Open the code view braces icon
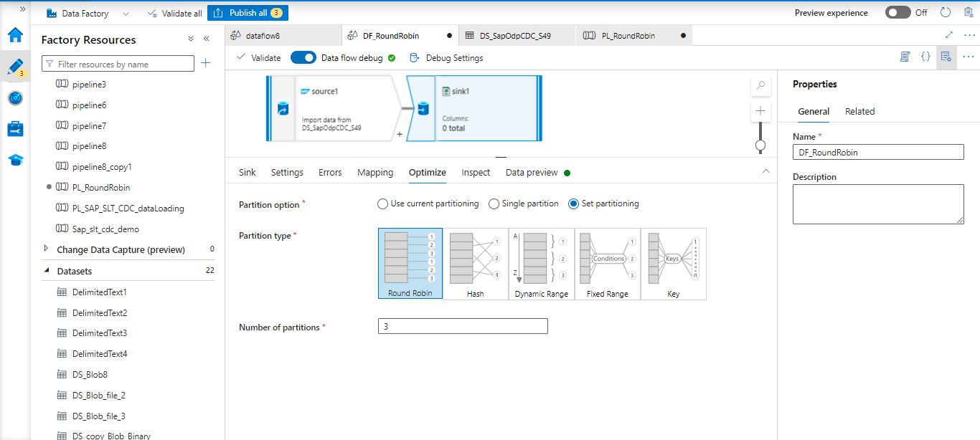 (925, 57)
